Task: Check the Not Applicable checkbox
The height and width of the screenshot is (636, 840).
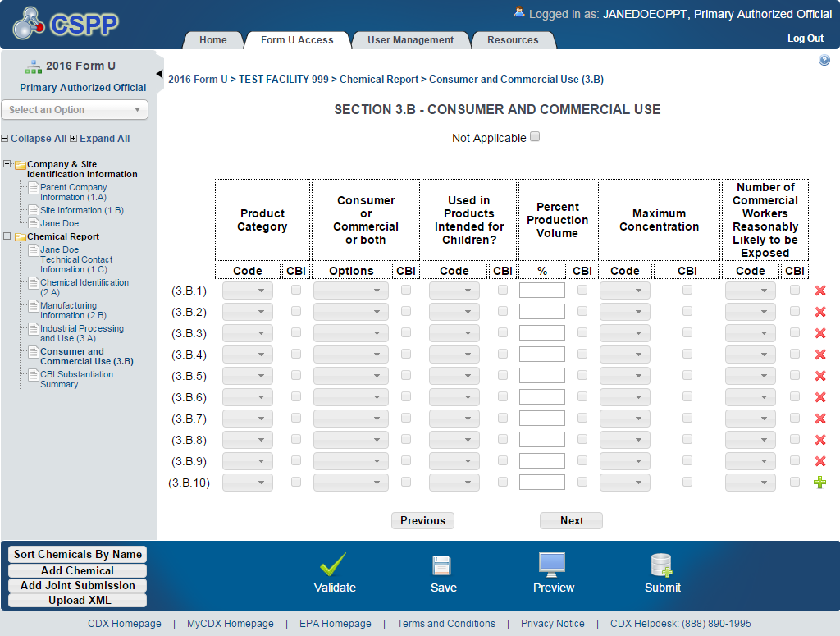Action: coord(535,137)
